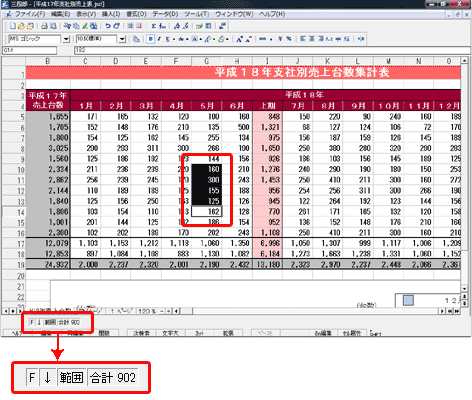Image resolution: width=472 pixels, height=400 pixels.
Task: Open the MS Gothic font dropdown
Action: (66, 39)
